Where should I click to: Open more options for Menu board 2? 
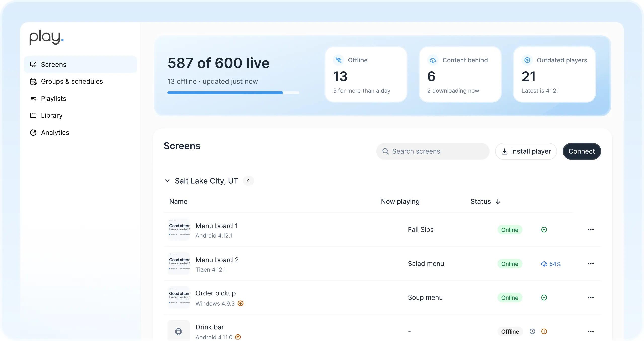pos(591,264)
